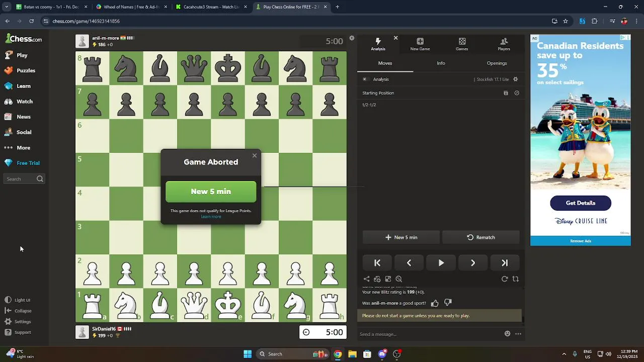Reload the page in browser
This screenshot has height=362, width=644.
coord(31,21)
